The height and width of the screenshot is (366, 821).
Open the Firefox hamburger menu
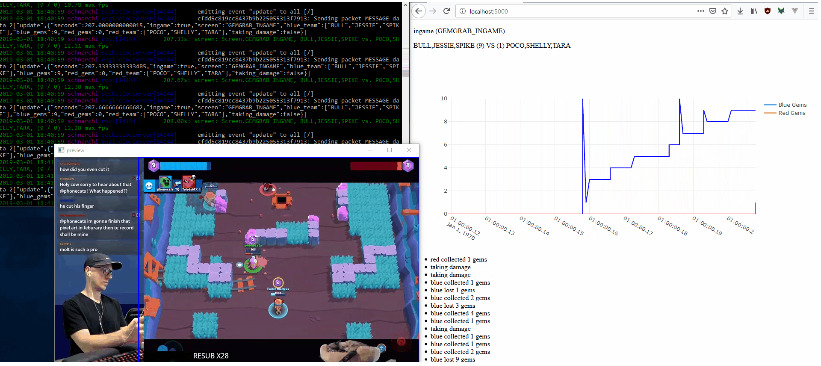pyautogui.click(x=811, y=11)
